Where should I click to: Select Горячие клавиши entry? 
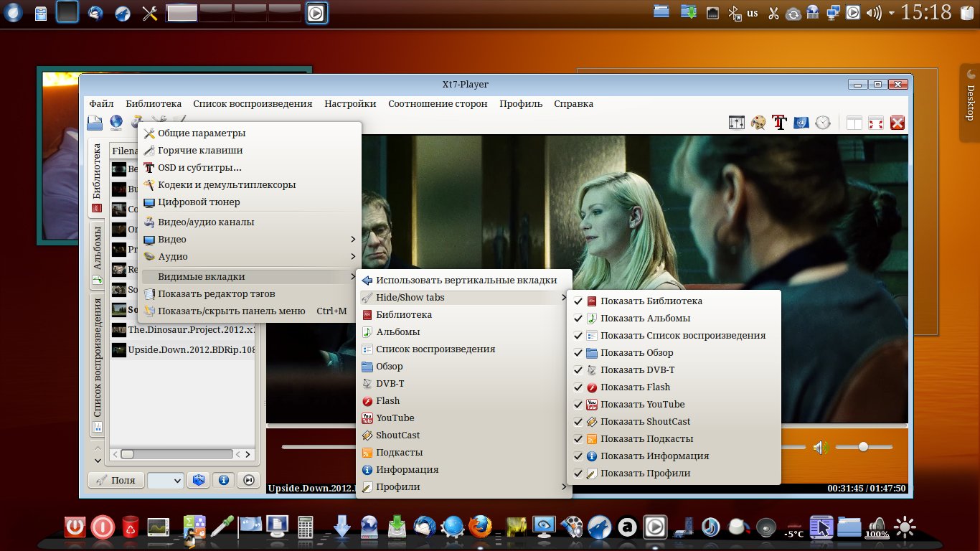coord(249,151)
